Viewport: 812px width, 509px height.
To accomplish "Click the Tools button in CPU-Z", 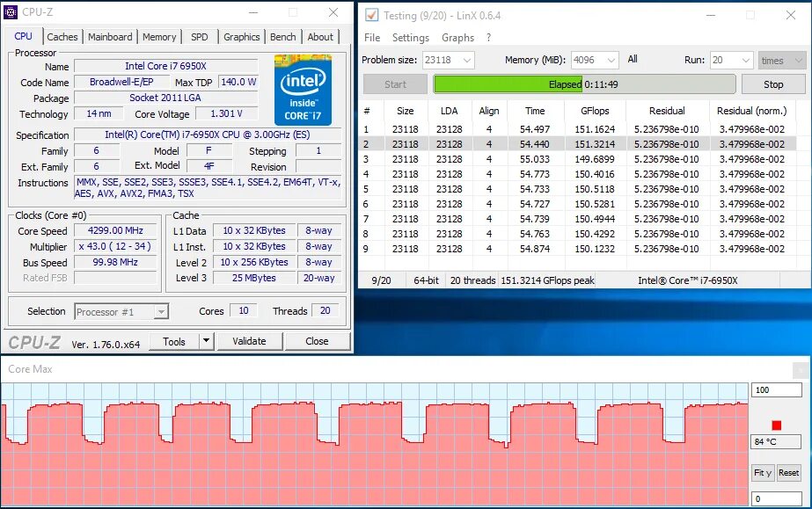I will point(174,341).
